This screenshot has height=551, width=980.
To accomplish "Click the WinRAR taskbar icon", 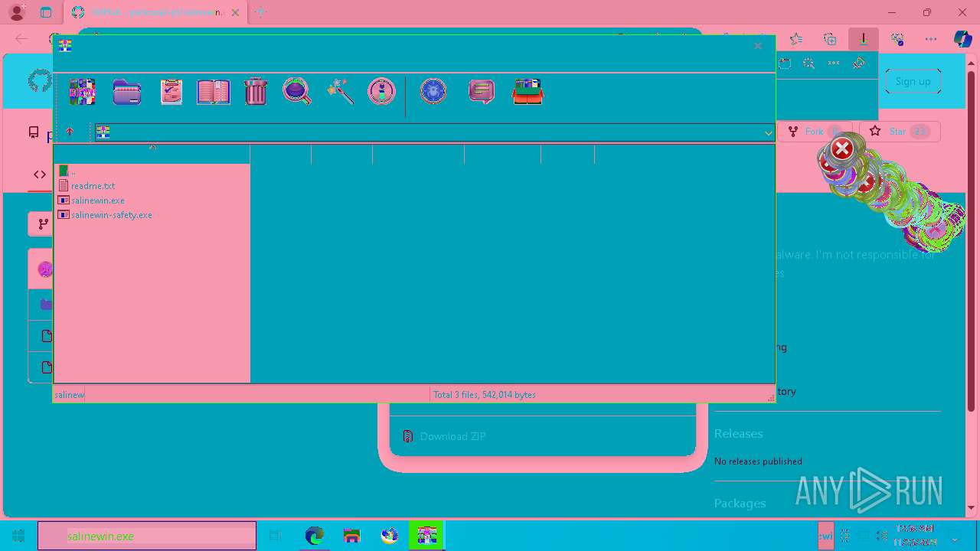I will (426, 536).
